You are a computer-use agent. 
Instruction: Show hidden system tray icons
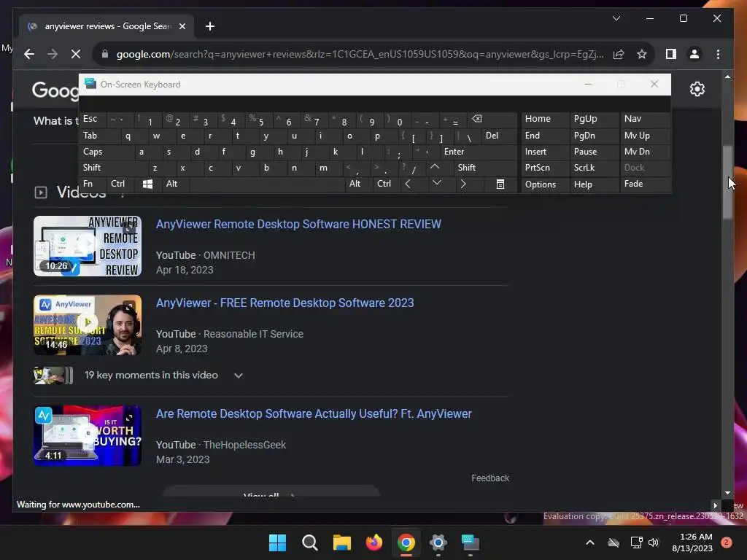click(x=589, y=542)
